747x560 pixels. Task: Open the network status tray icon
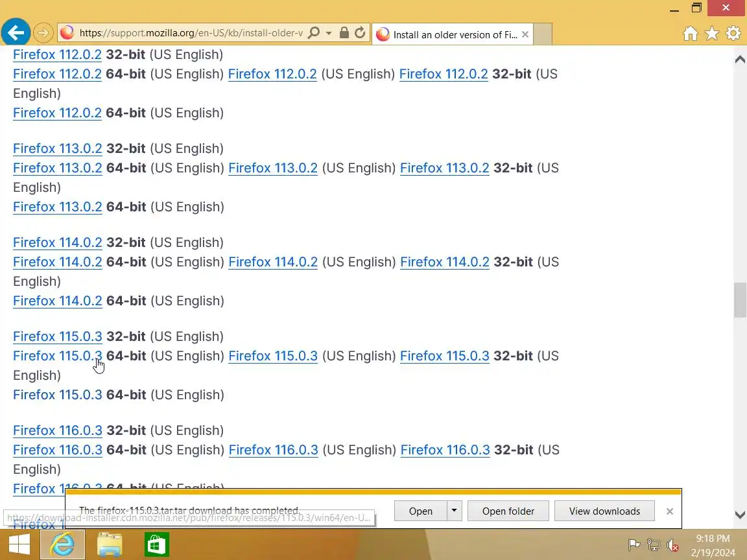point(654,544)
